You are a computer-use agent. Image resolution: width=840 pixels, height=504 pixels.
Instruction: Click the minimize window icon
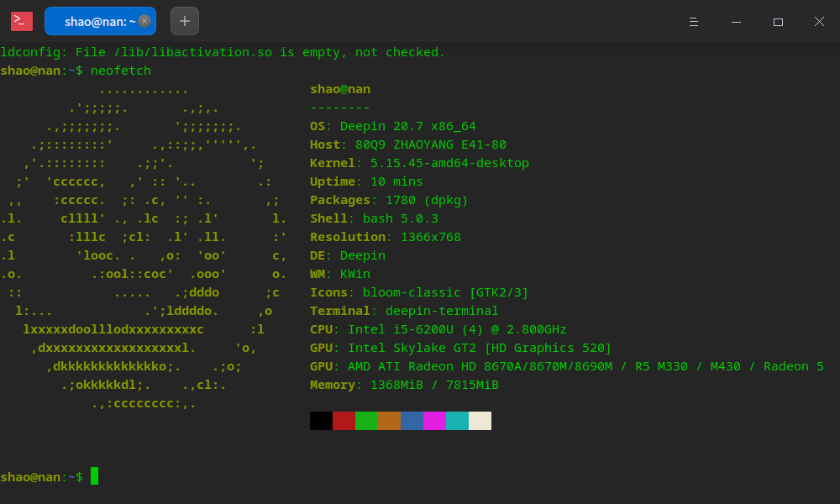tap(735, 21)
